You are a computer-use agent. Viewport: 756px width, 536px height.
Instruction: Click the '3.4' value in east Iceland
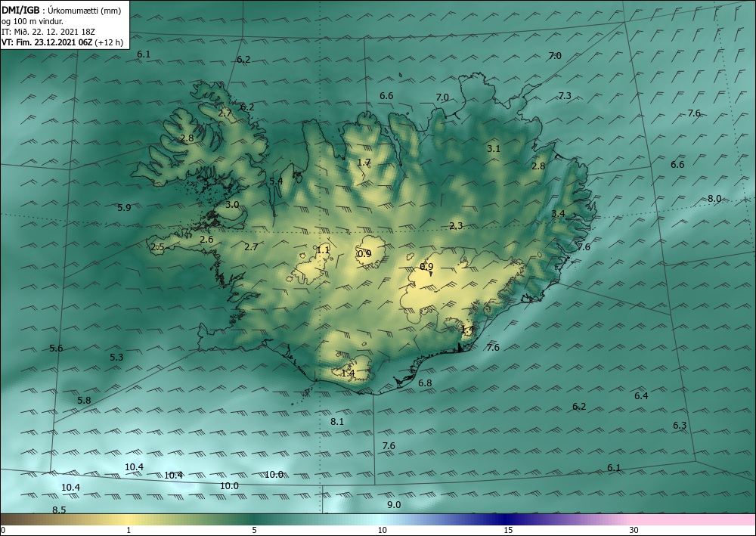(558, 213)
